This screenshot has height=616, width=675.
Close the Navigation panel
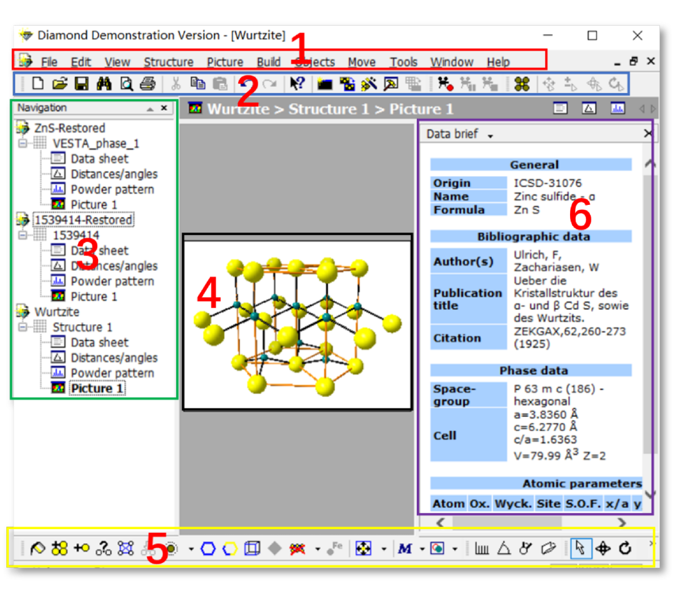click(164, 108)
